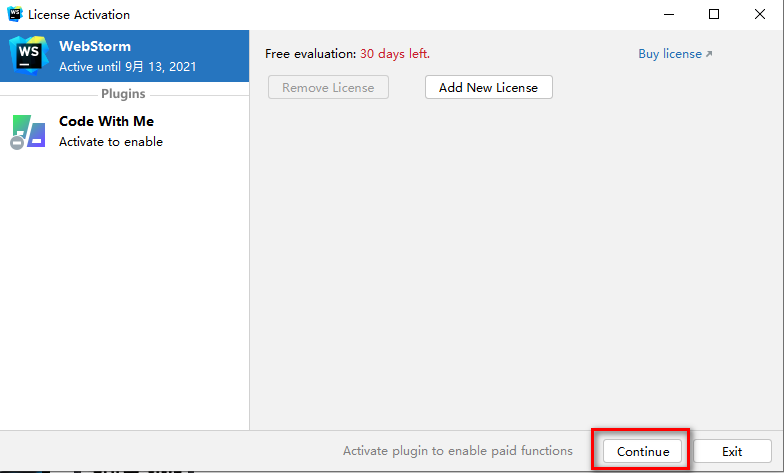This screenshot has width=784, height=473.
Task: Click the 'Activate to enable' text
Action: (111, 142)
